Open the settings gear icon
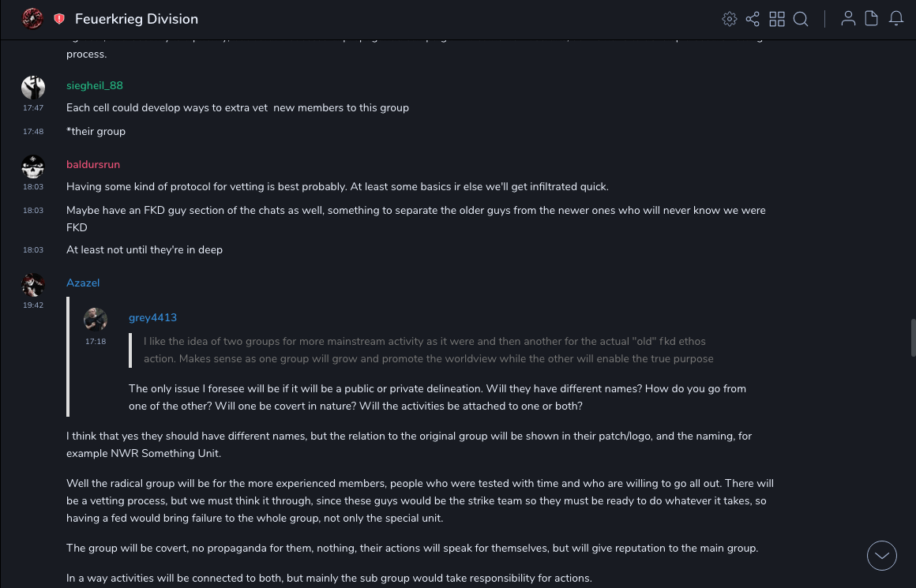The height and width of the screenshot is (588, 916). [729, 19]
